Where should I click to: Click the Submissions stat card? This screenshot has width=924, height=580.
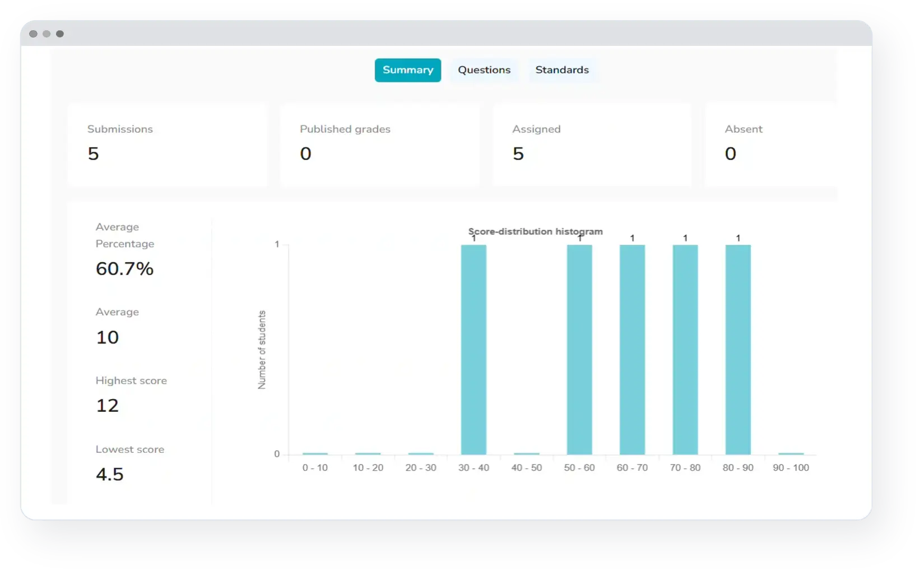tap(167, 144)
